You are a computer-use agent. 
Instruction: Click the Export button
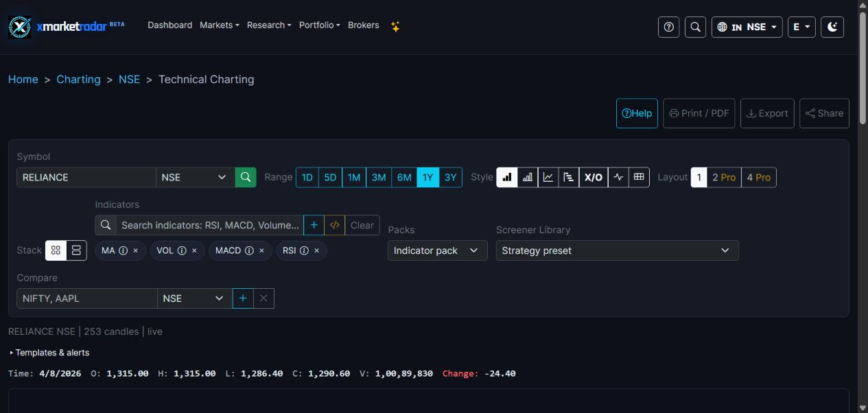point(767,113)
